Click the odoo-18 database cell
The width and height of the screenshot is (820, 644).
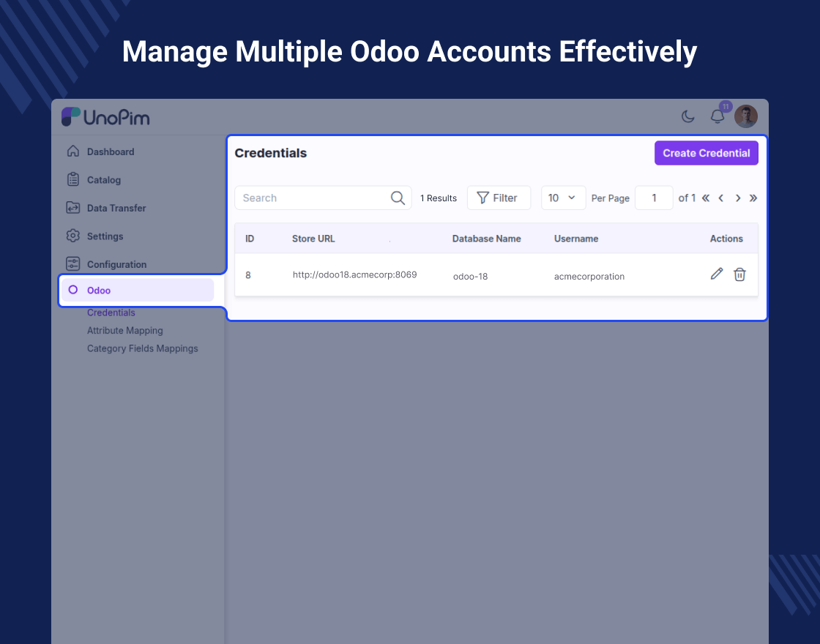click(470, 277)
